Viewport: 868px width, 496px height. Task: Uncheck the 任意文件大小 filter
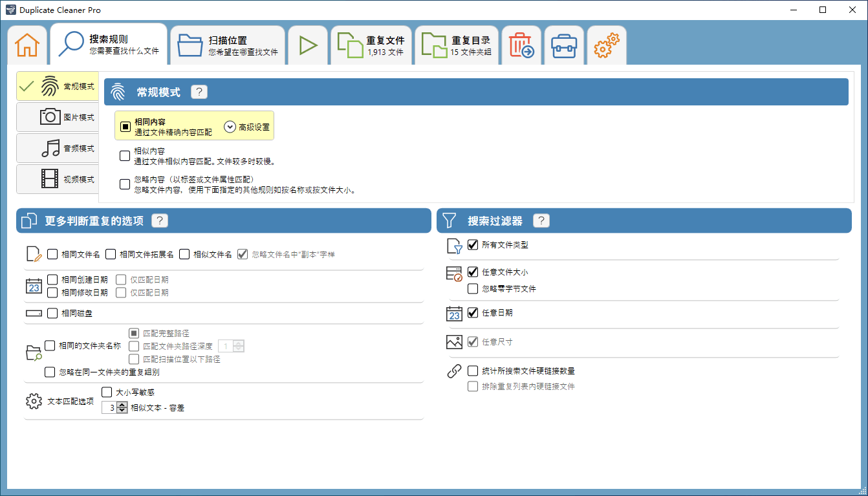pos(473,272)
